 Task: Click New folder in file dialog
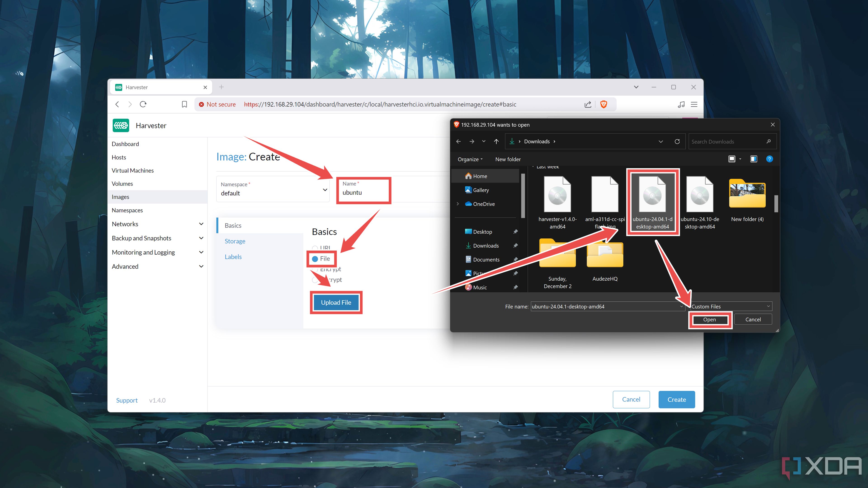click(508, 159)
